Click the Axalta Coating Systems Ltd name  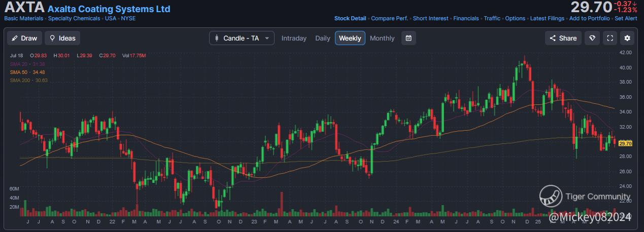[x=109, y=9]
